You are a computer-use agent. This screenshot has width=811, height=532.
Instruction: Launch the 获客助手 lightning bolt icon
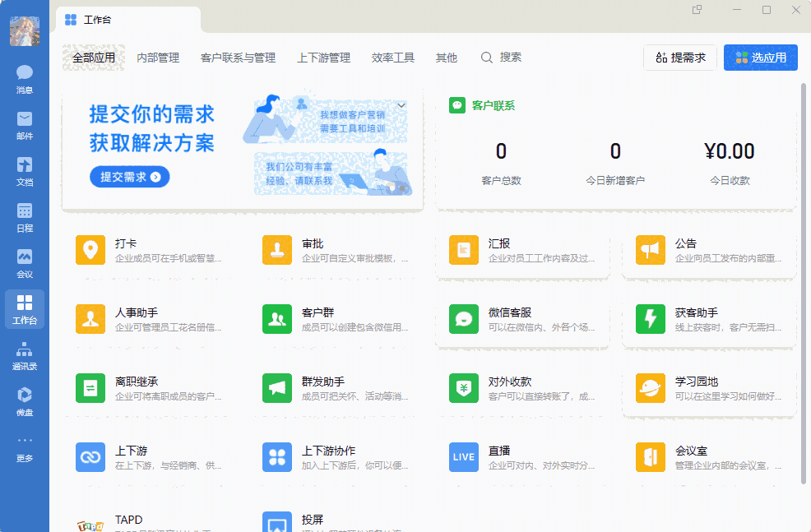pyautogui.click(x=651, y=317)
